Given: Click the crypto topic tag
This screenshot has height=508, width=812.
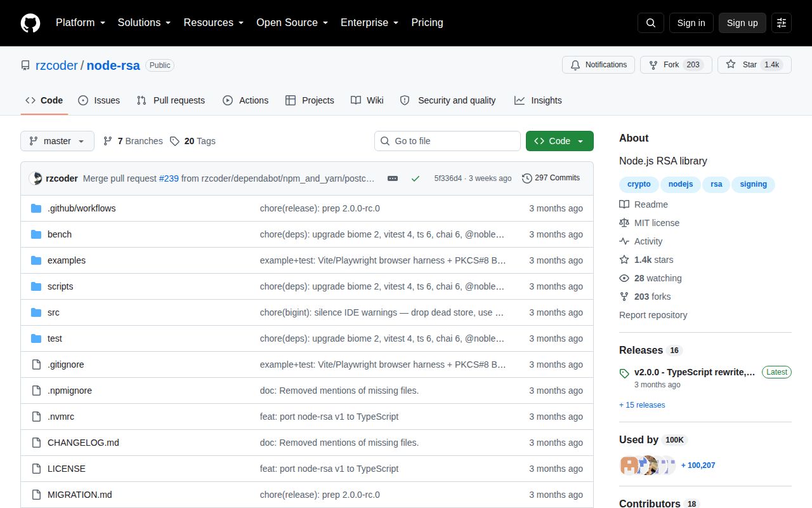Looking at the screenshot, I should click(639, 184).
